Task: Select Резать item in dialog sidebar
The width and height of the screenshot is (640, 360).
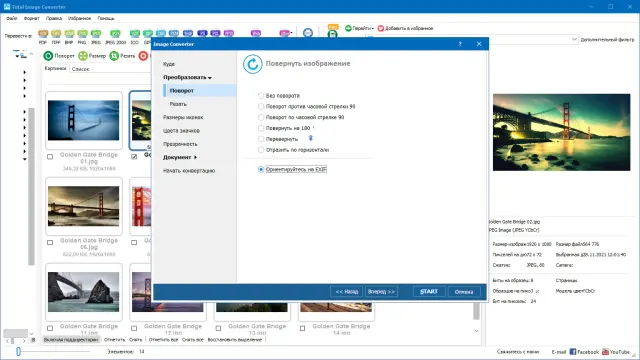Action: pos(178,104)
